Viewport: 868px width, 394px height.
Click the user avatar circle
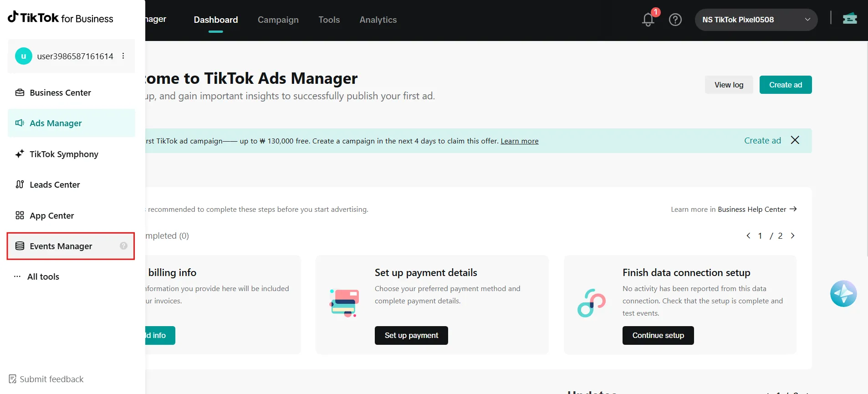(x=24, y=56)
